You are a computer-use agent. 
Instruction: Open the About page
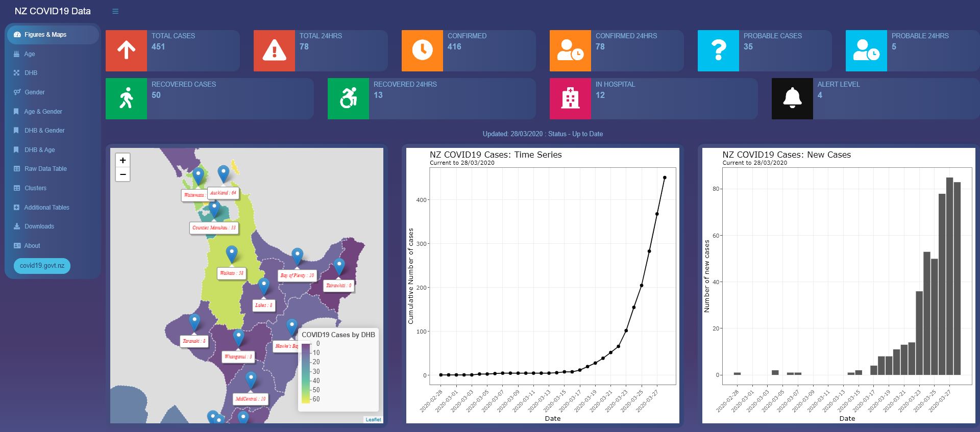tap(53, 246)
